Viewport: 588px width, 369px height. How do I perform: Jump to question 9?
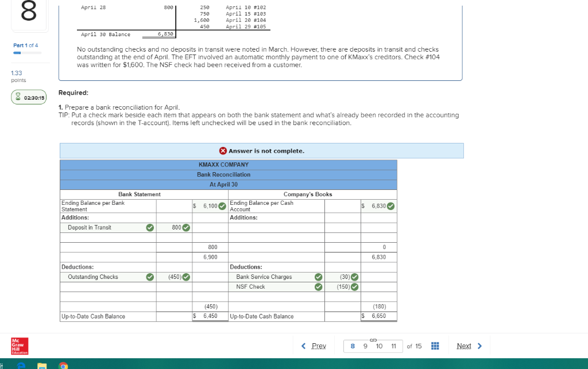pyautogui.click(x=365, y=346)
